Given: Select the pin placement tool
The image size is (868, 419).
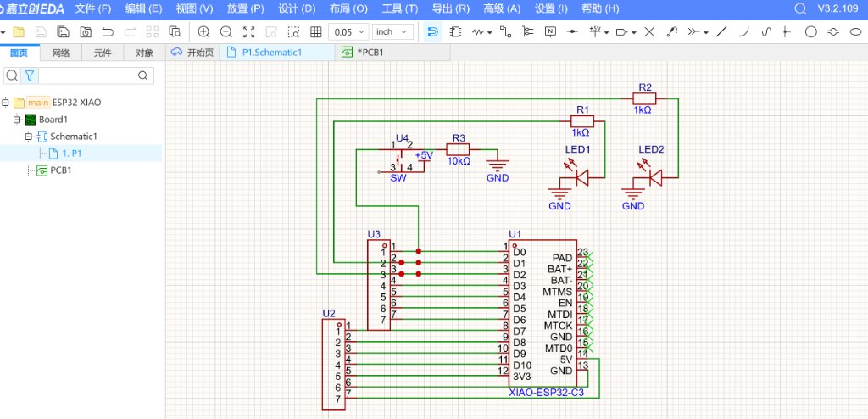Looking at the screenshot, I should point(786,32).
